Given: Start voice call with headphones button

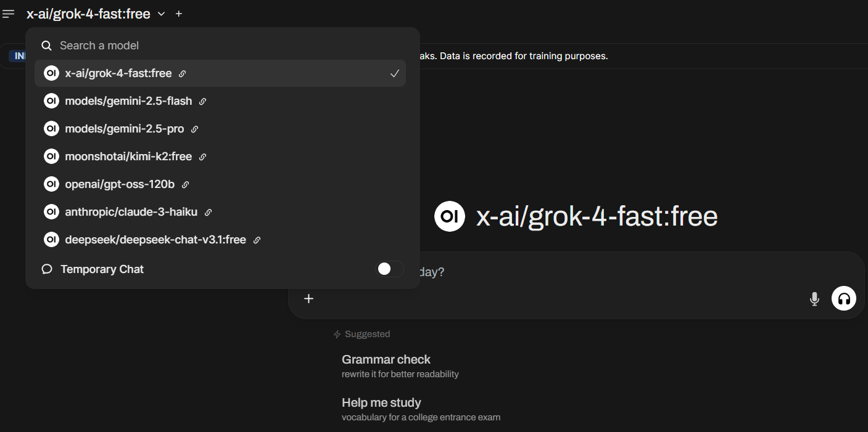Looking at the screenshot, I should click(844, 299).
